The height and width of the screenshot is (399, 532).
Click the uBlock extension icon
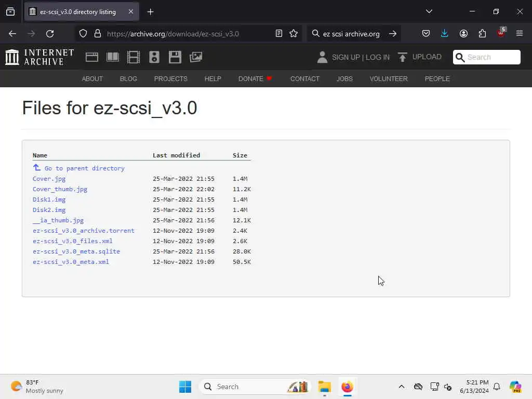point(501,33)
